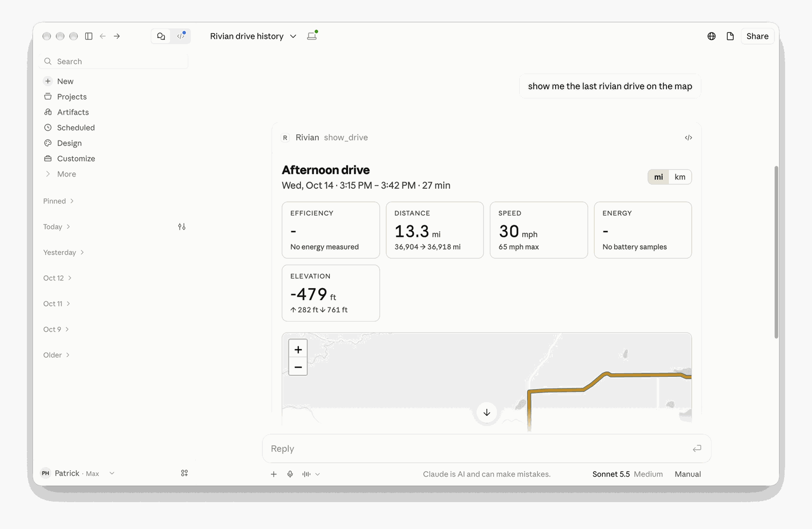This screenshot has height=529, width=812.
Task: Expand the Older section
Action: (x=56, y=355)
